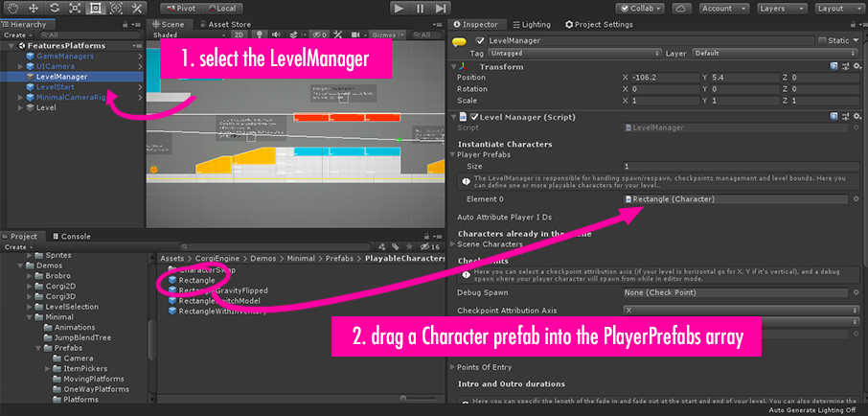Select the Rectangle prefab in Project panel
Image resolution: width=868 pixels, height=416 pixels.
pos(196,280)
